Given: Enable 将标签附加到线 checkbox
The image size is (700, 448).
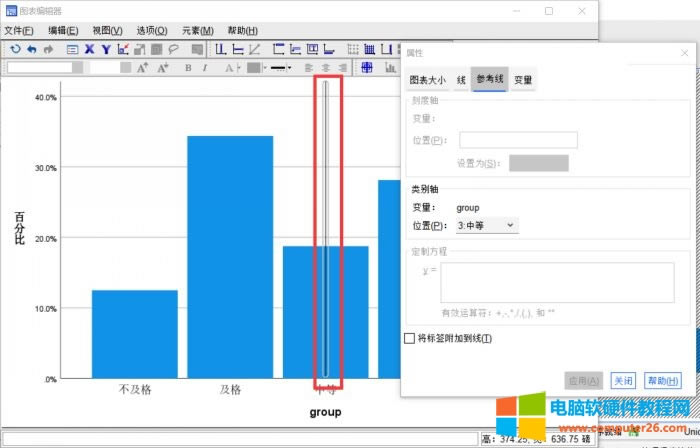Looking at the screenshot, I should (x=409, y=339).
